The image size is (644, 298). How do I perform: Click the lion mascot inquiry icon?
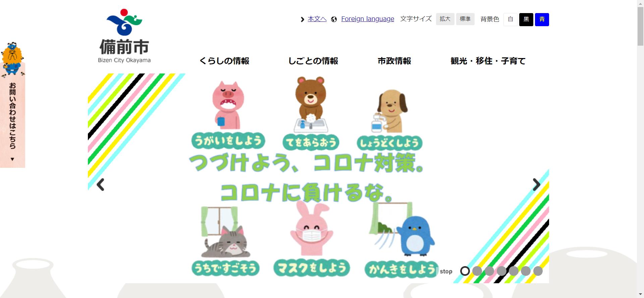click(12, 58)
